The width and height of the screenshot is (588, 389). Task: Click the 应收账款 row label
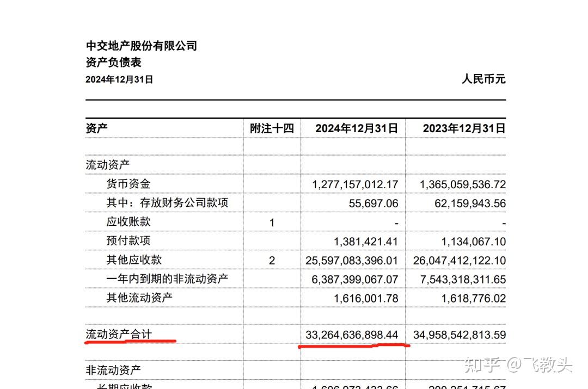click(x=128, y=222)
